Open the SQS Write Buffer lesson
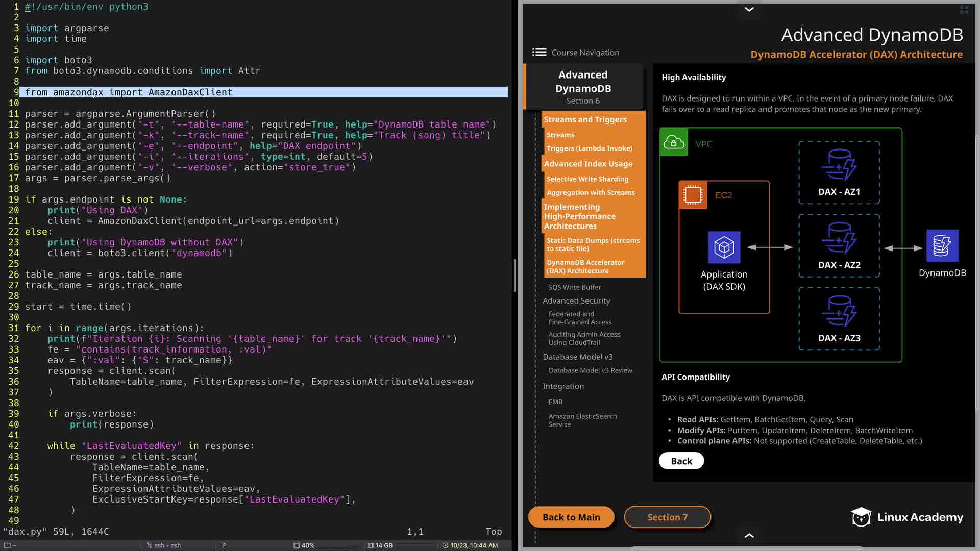The image size is (980, 551). 575,287
